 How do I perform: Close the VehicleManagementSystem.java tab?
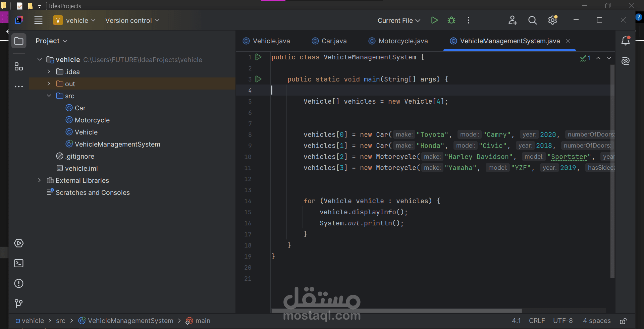[568, 41]
